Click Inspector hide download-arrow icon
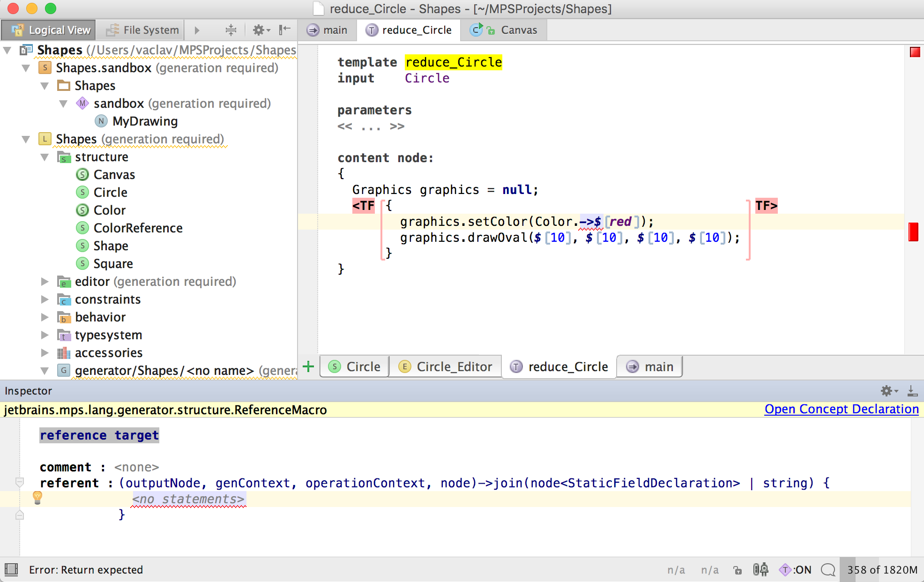This screenshot has height=582, width=924. [912, 391]
